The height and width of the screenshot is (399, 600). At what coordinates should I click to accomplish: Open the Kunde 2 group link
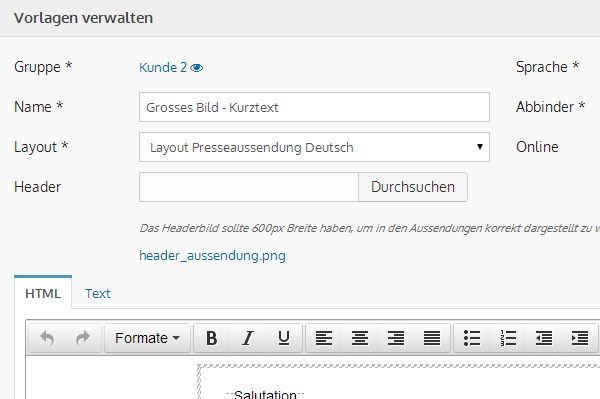163,68
